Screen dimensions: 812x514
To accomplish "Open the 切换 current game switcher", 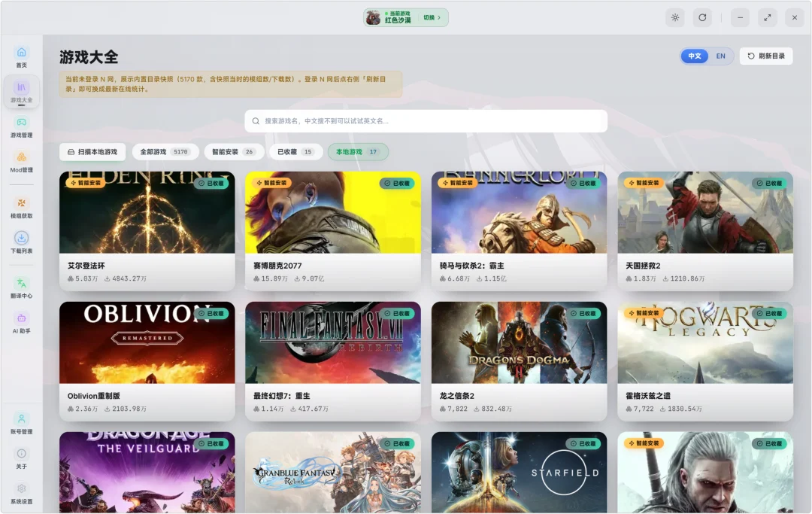I will pos(432,17).
